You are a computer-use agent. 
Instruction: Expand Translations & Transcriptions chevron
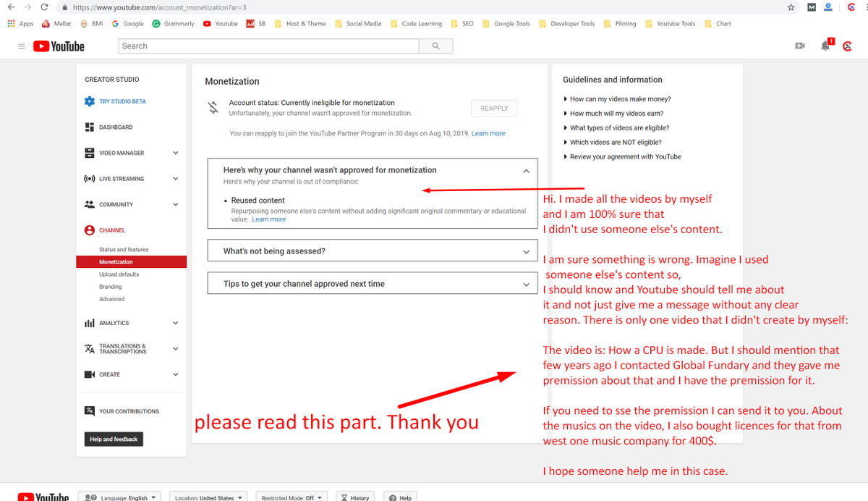pyautogui.click(x=176, y=349)
